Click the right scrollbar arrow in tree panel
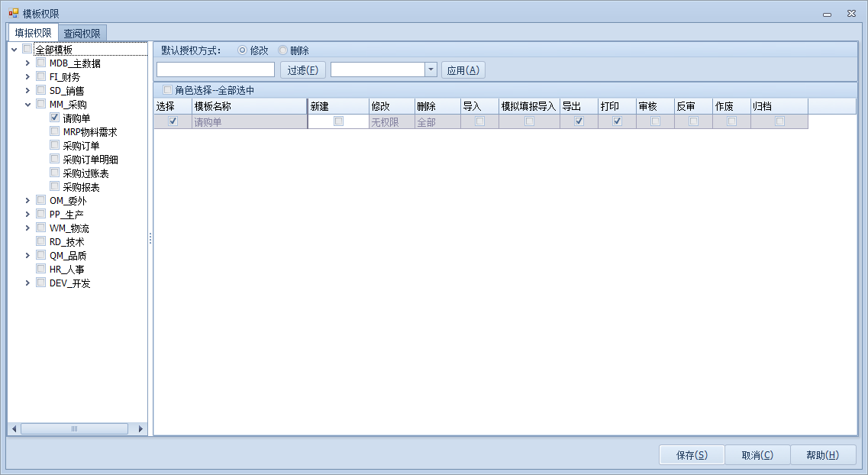 [140, 429]
